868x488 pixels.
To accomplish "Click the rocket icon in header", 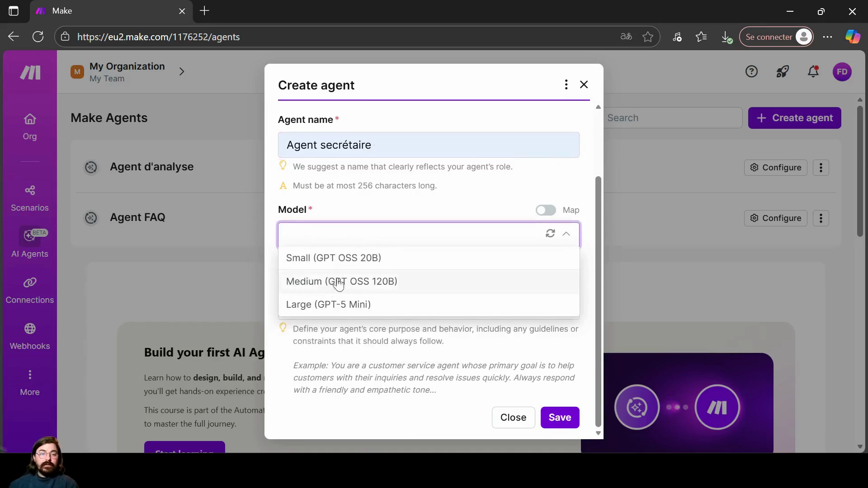I will click(783, 71).
